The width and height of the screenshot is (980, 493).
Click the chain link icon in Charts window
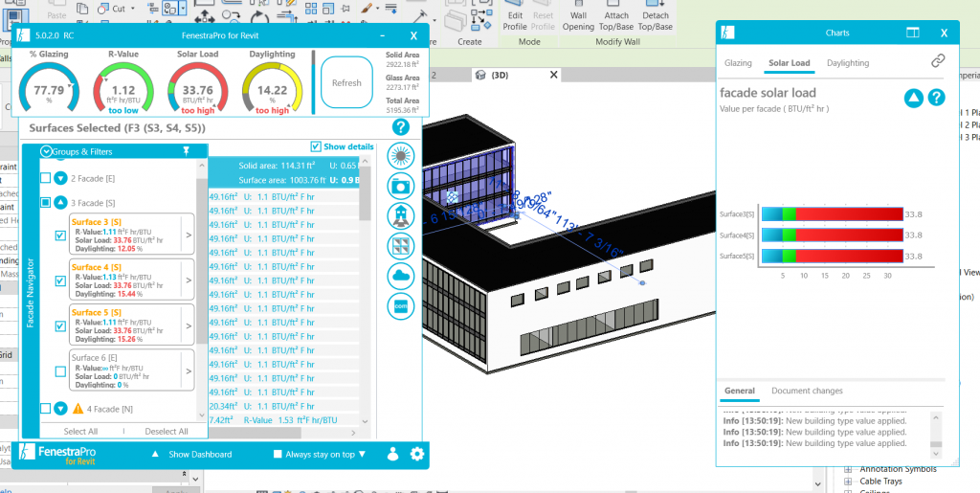pos(938,60)
